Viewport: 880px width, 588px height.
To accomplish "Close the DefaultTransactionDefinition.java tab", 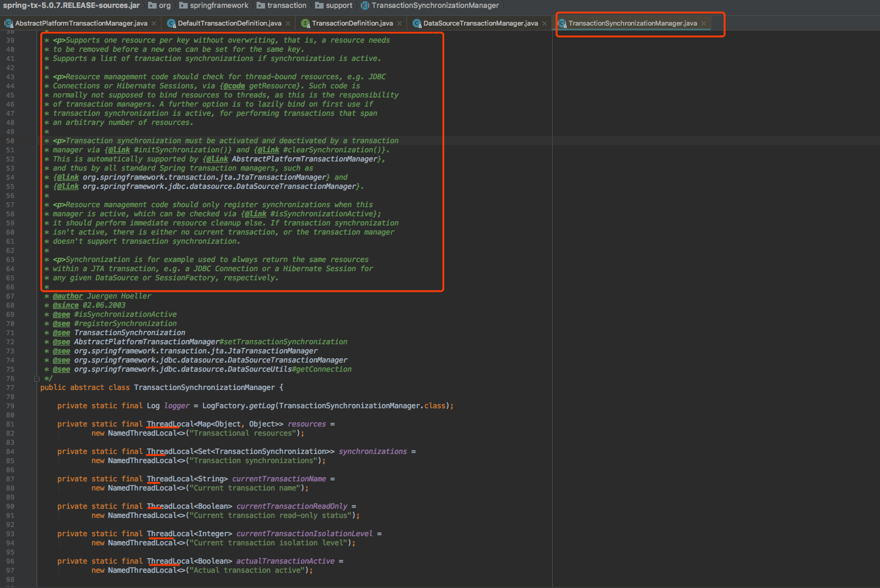I will [288, 24].
